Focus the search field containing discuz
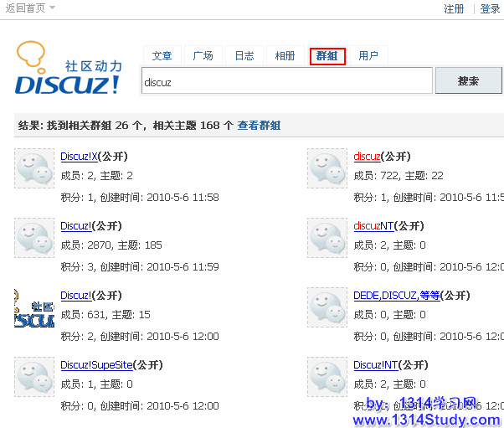This screenshot has width=504, height=428. click(285, 82)
